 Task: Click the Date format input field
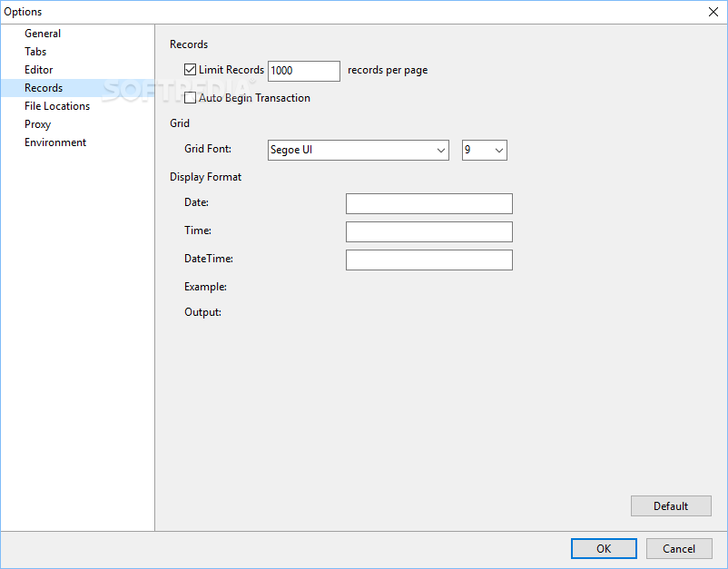point(429,204)
